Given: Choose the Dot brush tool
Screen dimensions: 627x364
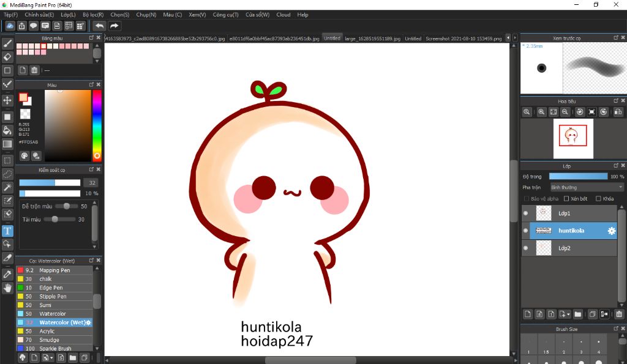Looking at the screenshot, I should [7, 84].
